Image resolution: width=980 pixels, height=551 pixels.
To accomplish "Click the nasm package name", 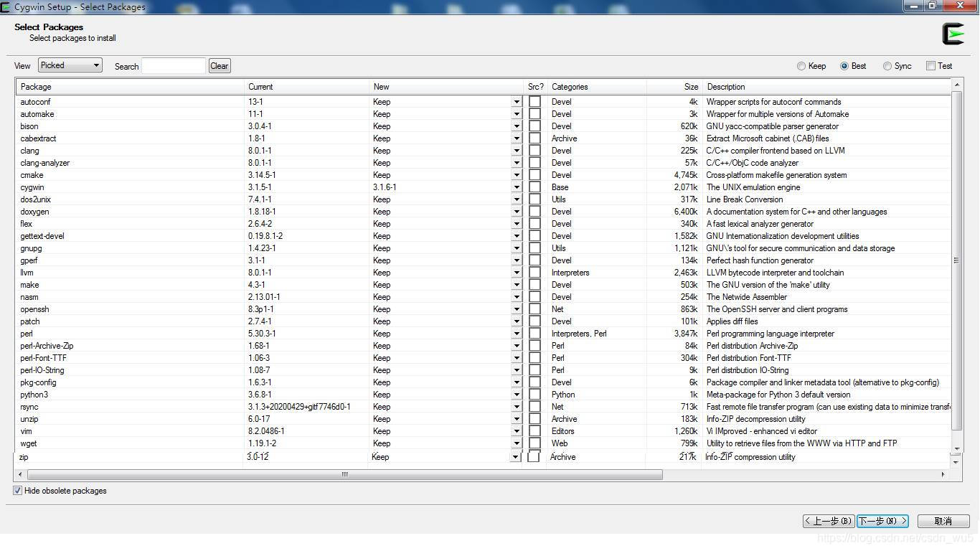I will [29, 297].
